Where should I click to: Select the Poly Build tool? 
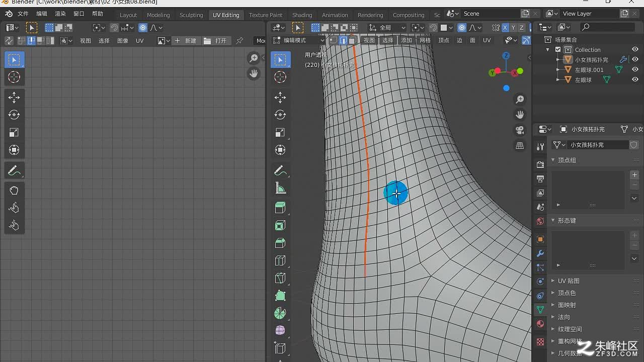point(280,296)
